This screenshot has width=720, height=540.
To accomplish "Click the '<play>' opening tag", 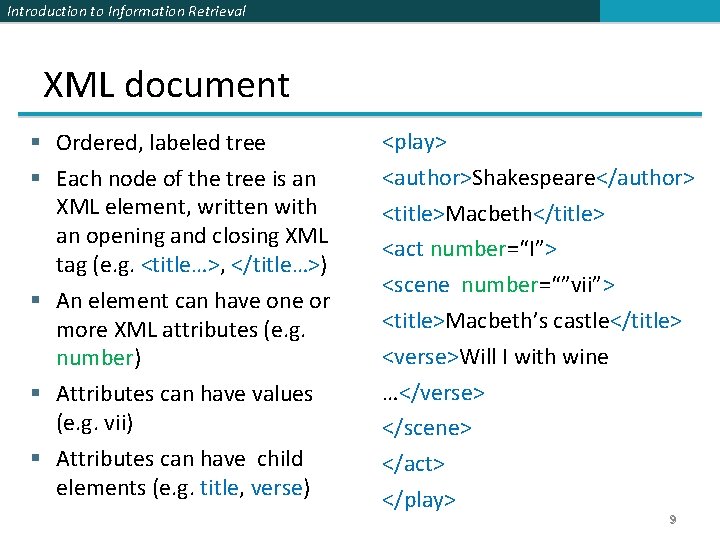I will click(414, 142).
